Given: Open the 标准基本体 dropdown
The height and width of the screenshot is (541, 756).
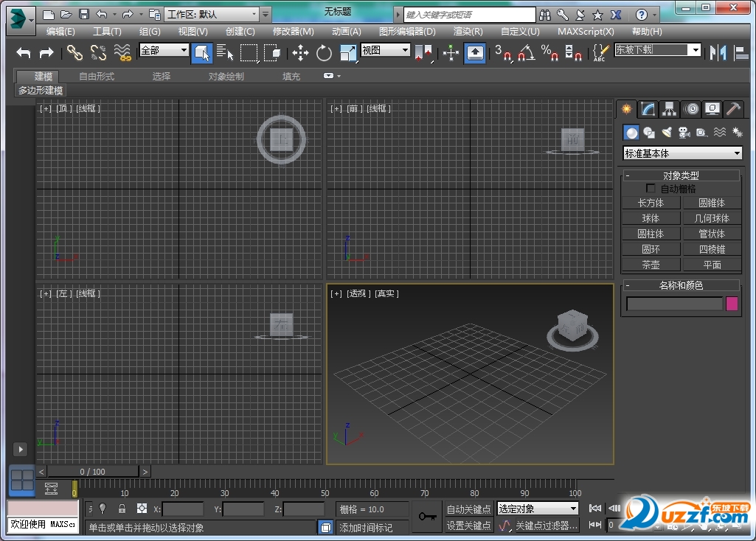Looking at the screenshot, I should coord(680,153).
